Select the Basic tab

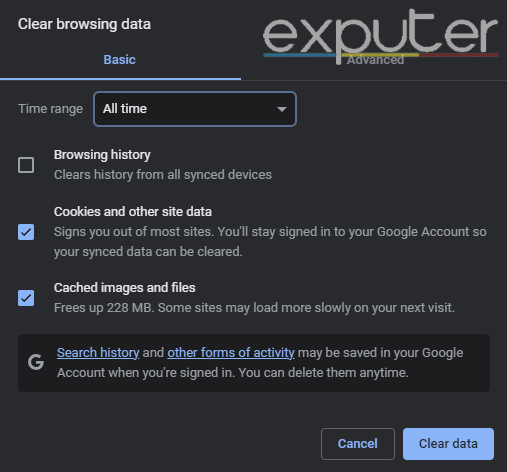119,60
